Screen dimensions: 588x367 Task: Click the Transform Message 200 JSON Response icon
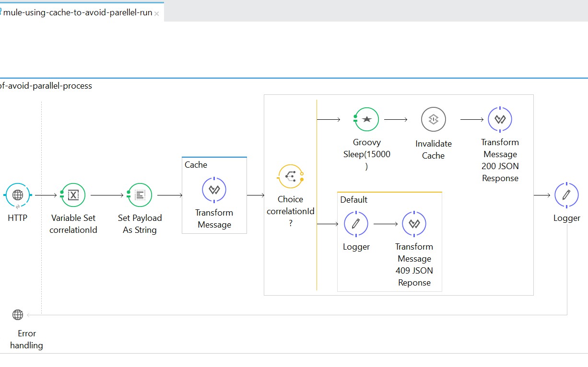[x=500, y=119]
